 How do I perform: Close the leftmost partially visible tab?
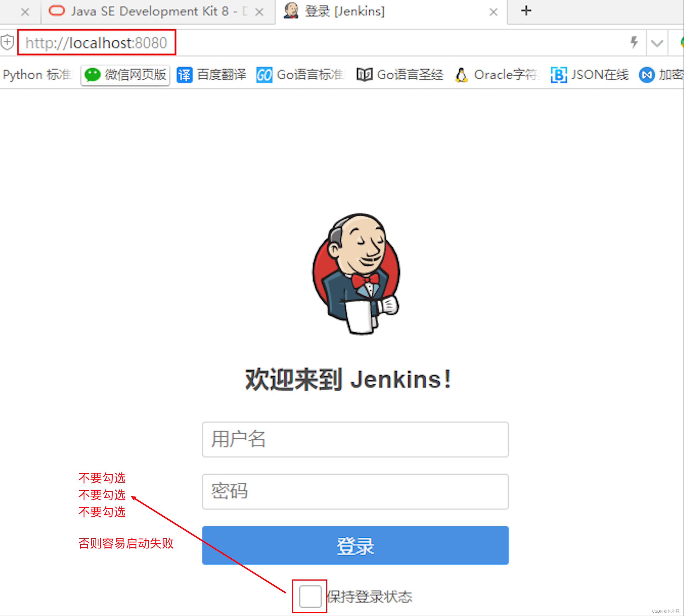click(25, 12)
